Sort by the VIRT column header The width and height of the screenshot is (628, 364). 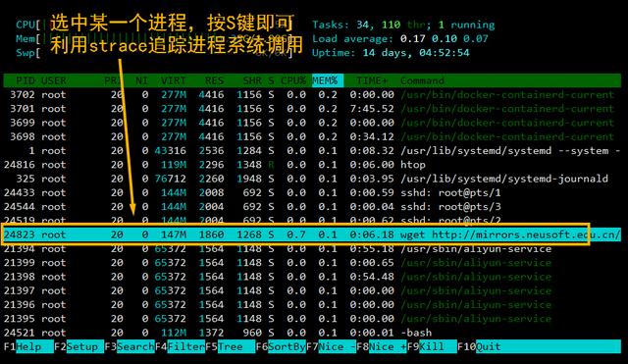tap(174, 80)
